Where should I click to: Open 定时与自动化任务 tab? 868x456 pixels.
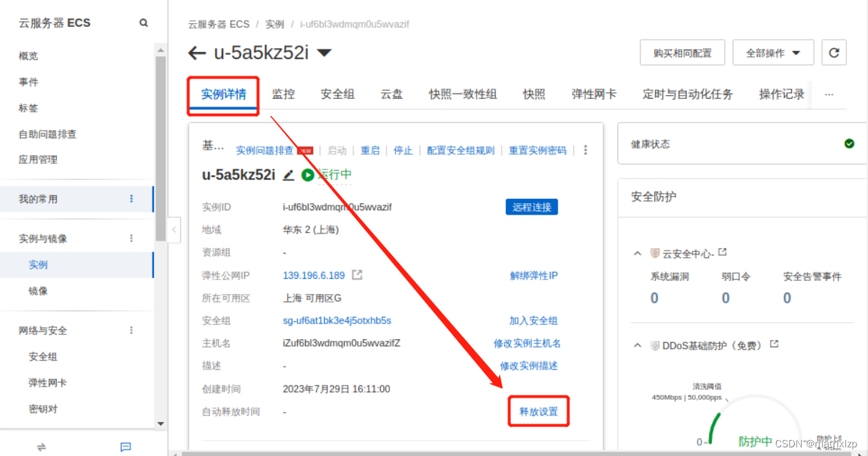tap(688, 94)
